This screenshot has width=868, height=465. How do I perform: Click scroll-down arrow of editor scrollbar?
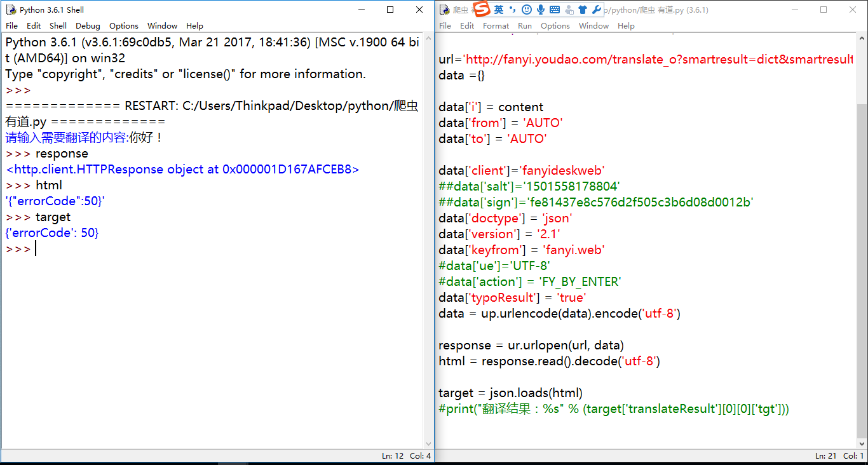tap(862, 444)
